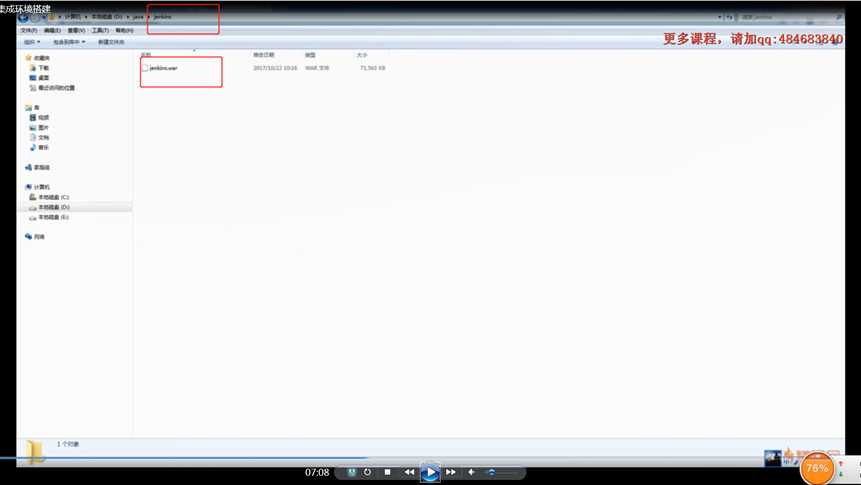
Task: Click the blue play button
Action: point(430,472)
